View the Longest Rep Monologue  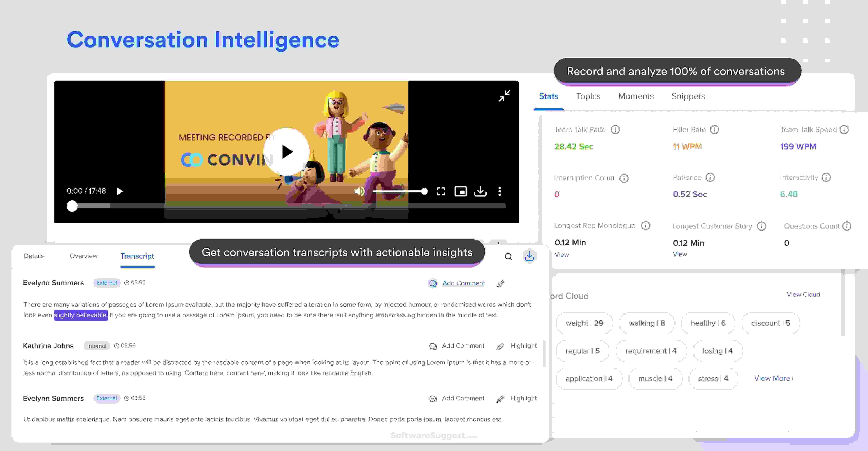(x=562, y=255)
